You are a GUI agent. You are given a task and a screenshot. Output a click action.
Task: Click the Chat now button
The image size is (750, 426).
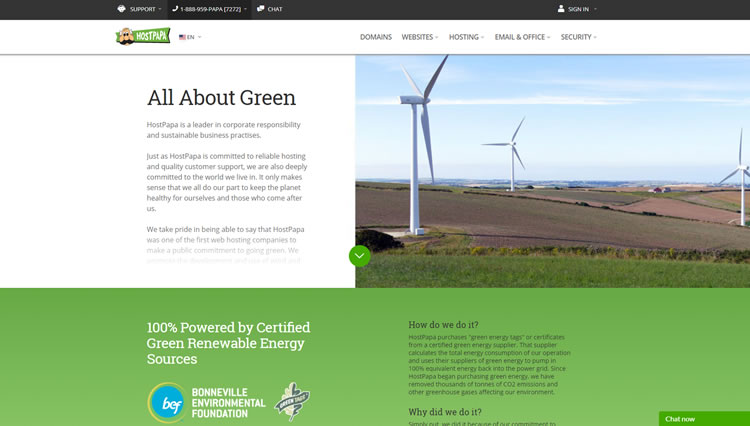[704, 419]
